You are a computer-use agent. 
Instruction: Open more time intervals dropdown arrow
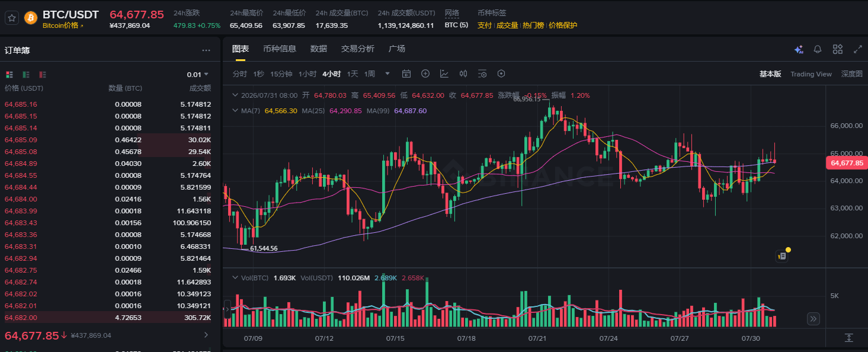pos(387,74)
